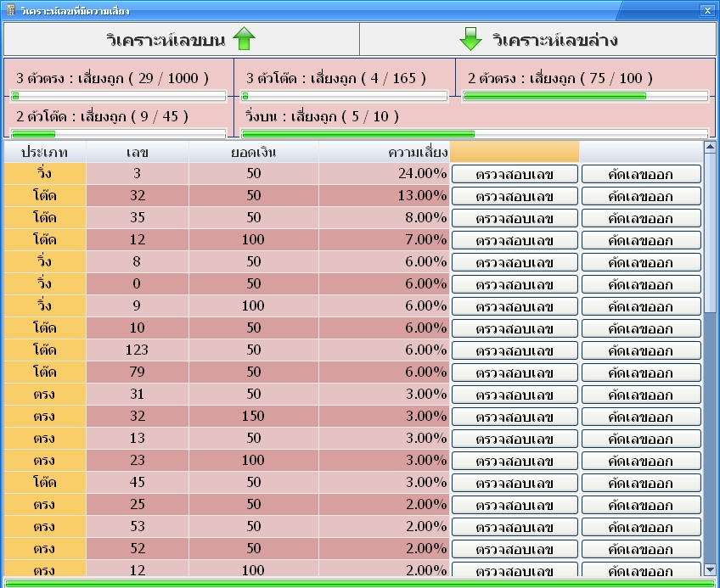Viewport: 720px width, 588px height.
Task: Click the 2 ตัวตรง progress bar
Action: pyautogui.click(x=585, y=96)
